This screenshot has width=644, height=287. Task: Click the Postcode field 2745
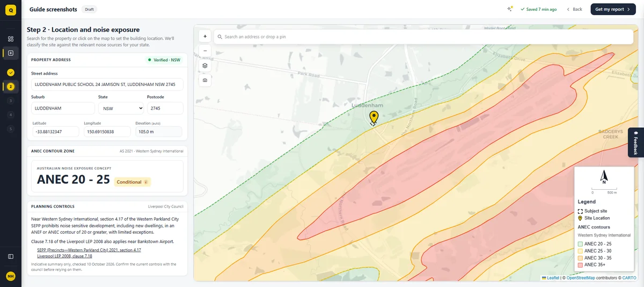point(165,108)
